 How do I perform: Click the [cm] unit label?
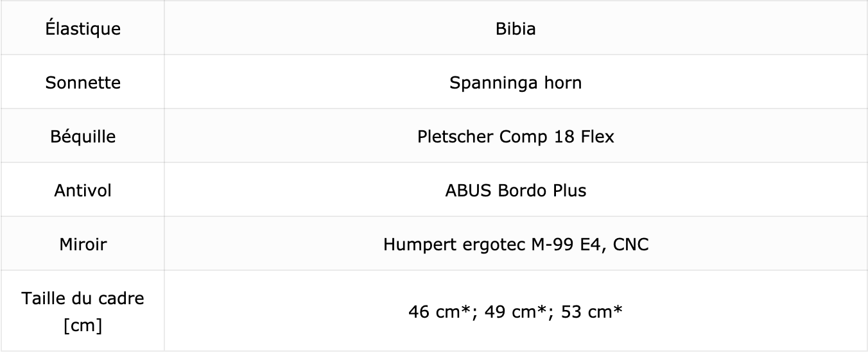(83, 325)
